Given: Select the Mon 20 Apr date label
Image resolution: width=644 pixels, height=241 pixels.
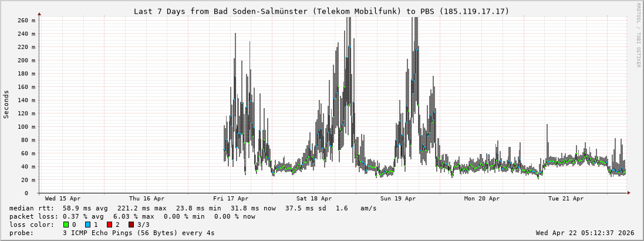Looking at the screenshot, I should click(482, 199).
